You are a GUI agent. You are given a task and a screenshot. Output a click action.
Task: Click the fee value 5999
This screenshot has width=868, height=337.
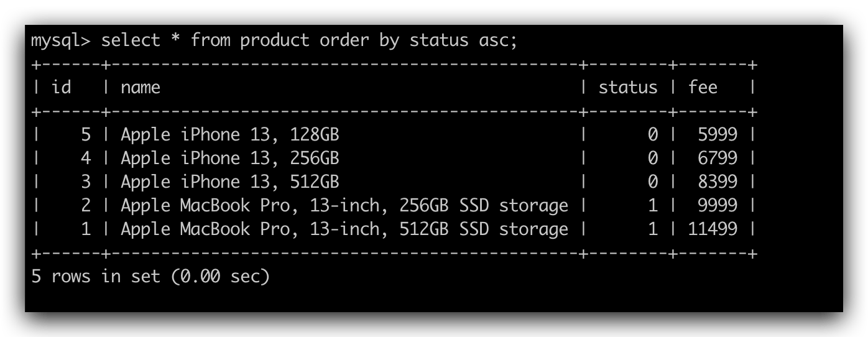718,135
